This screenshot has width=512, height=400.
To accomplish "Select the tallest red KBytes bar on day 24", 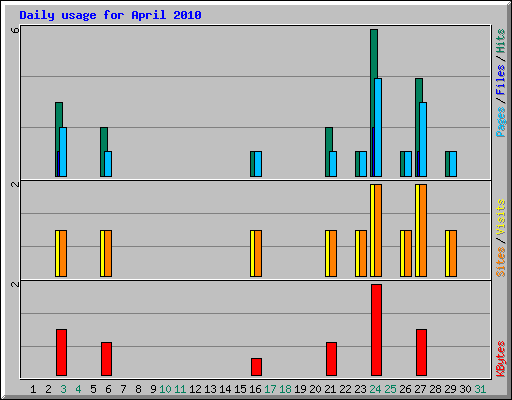I will point(376,330).
